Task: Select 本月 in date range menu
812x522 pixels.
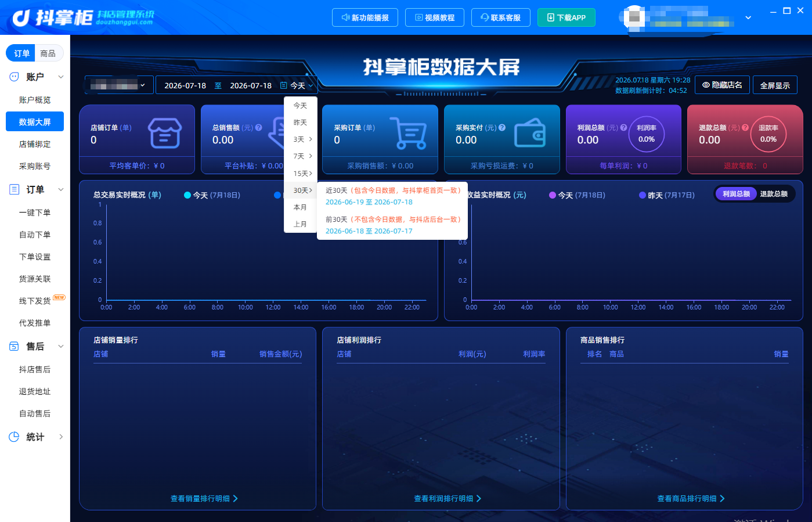Action: (x=301, y=207)
